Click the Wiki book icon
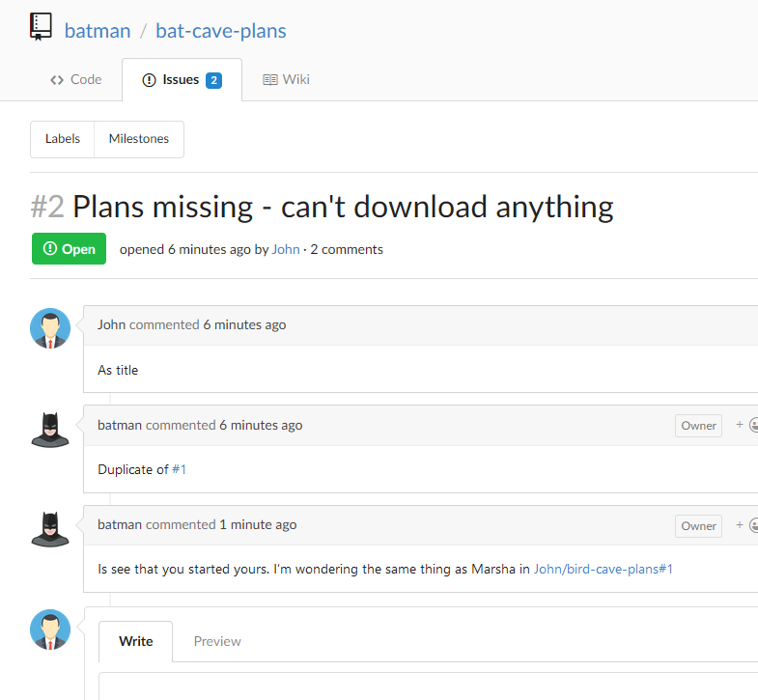 [270, 80]
